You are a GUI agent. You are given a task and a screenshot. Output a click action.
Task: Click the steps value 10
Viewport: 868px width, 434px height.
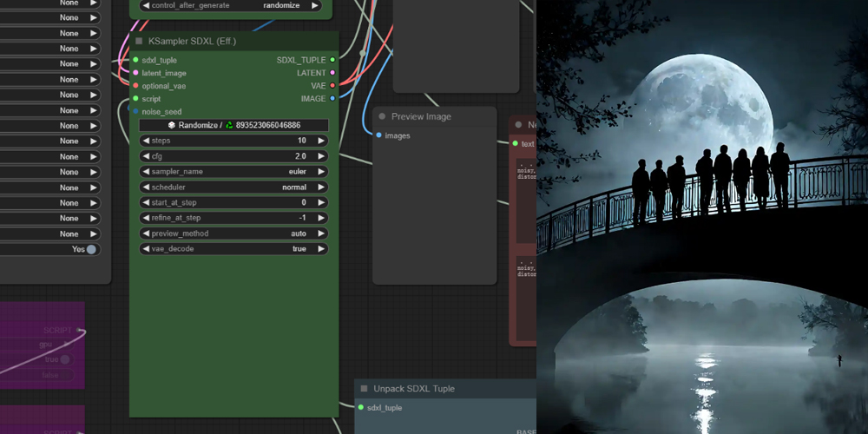point(302,141)
